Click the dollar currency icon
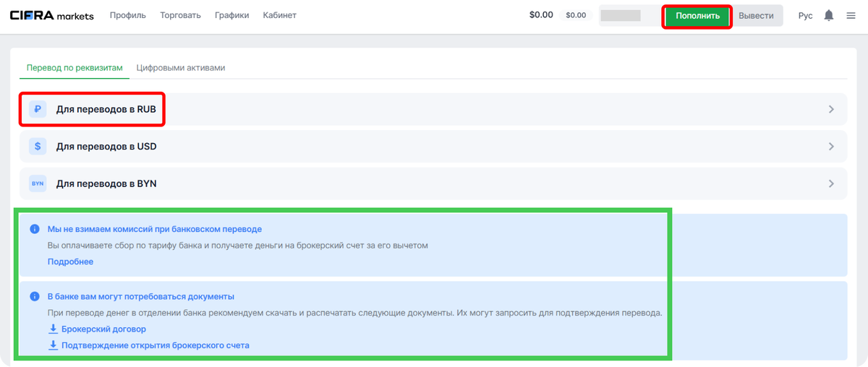This screenshot has height=367, width=868. pyautogui.click(x=38, y=146)
